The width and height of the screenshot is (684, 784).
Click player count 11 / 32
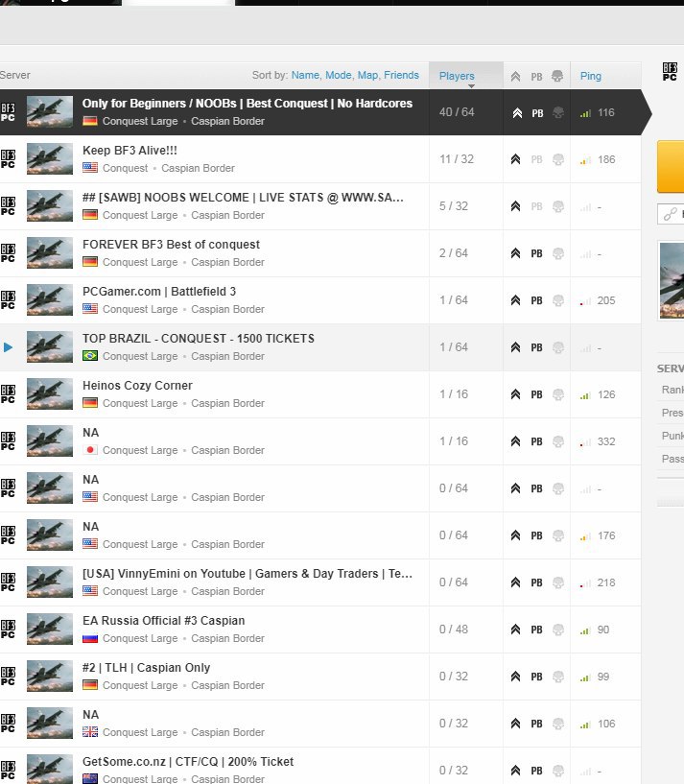(457, 159)
